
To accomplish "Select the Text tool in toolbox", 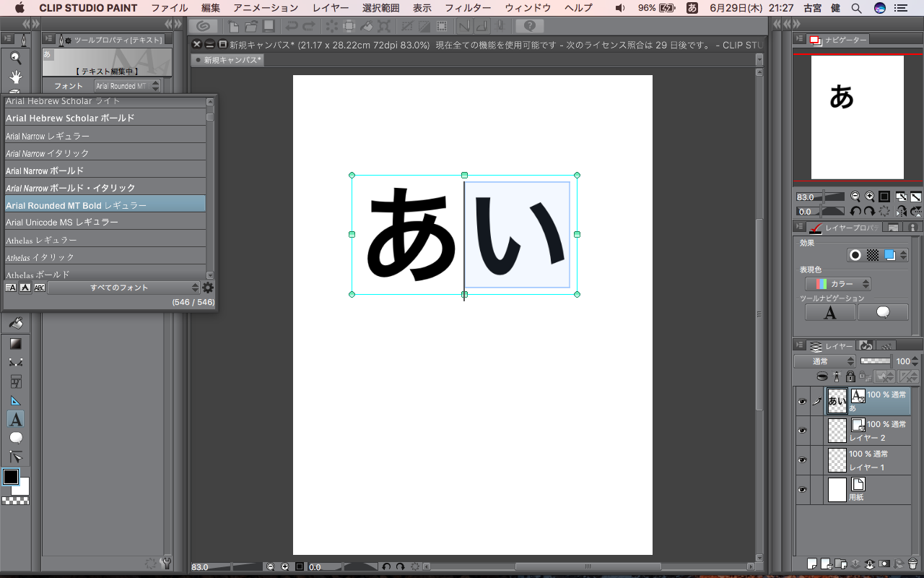I will 15,419.
